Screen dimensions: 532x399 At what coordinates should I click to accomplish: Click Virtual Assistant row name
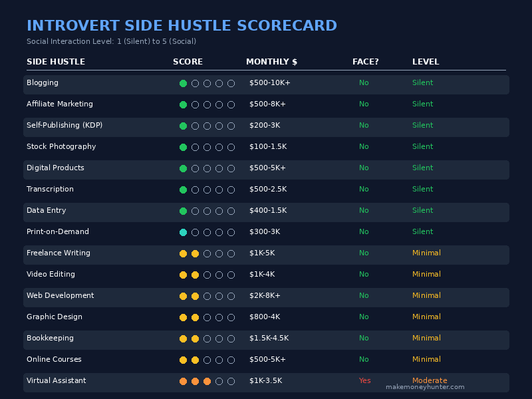56,380
